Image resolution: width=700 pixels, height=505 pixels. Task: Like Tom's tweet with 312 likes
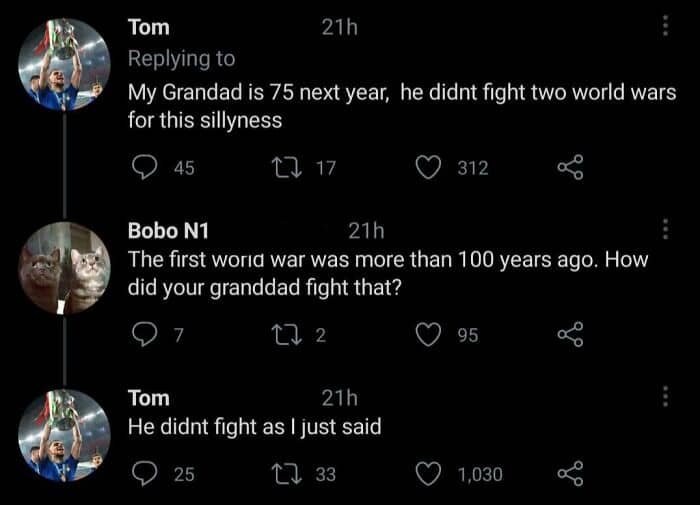(x=429, y=168)
